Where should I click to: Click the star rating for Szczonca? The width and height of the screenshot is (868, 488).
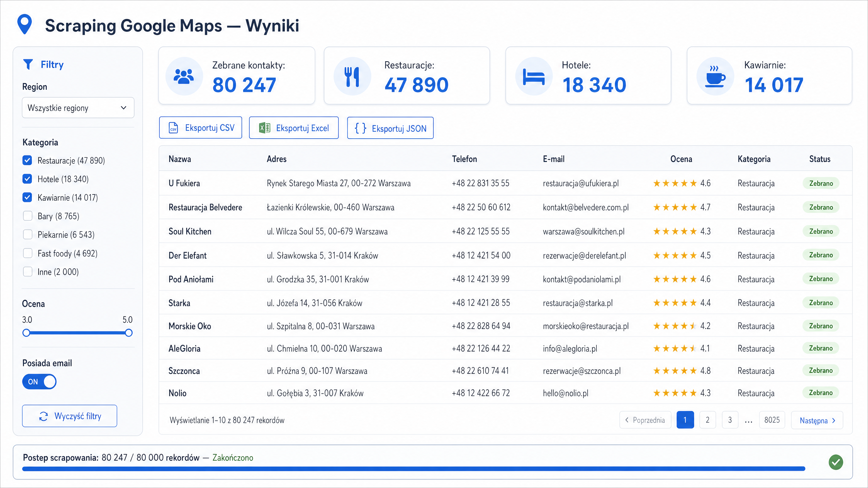675,371
